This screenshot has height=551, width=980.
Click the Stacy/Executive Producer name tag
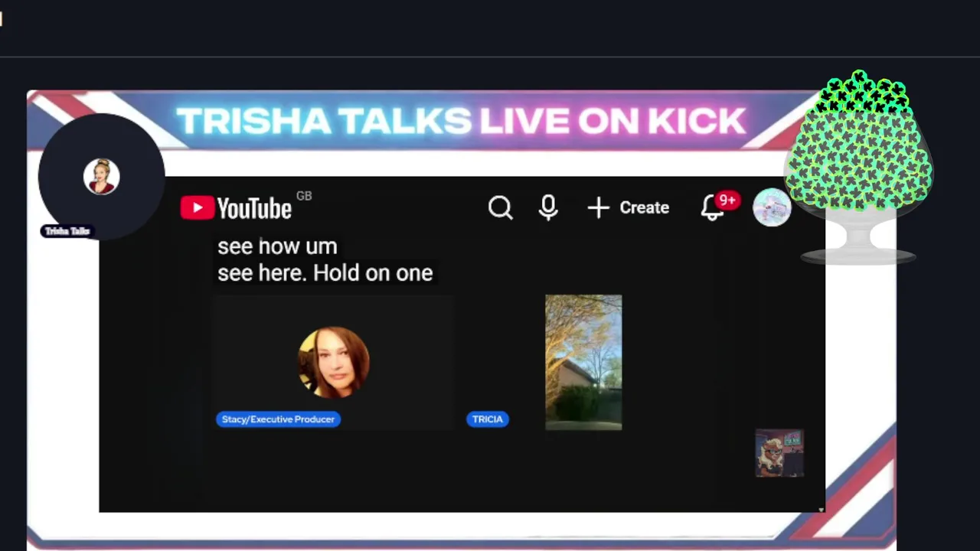click(x=278, y=419)
